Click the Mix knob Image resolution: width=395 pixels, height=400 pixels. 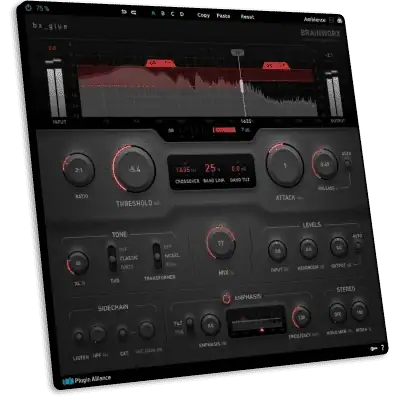click(x=221, y=243)
